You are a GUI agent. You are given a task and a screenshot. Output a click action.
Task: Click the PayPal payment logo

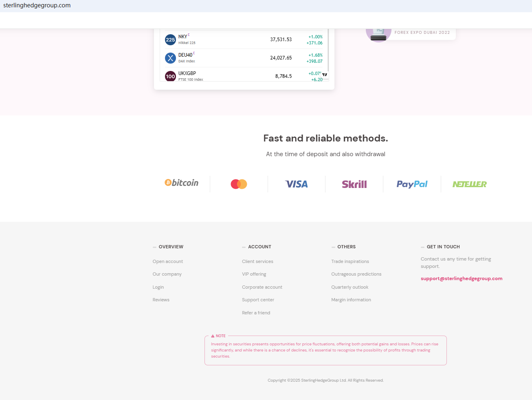(412, 184)
